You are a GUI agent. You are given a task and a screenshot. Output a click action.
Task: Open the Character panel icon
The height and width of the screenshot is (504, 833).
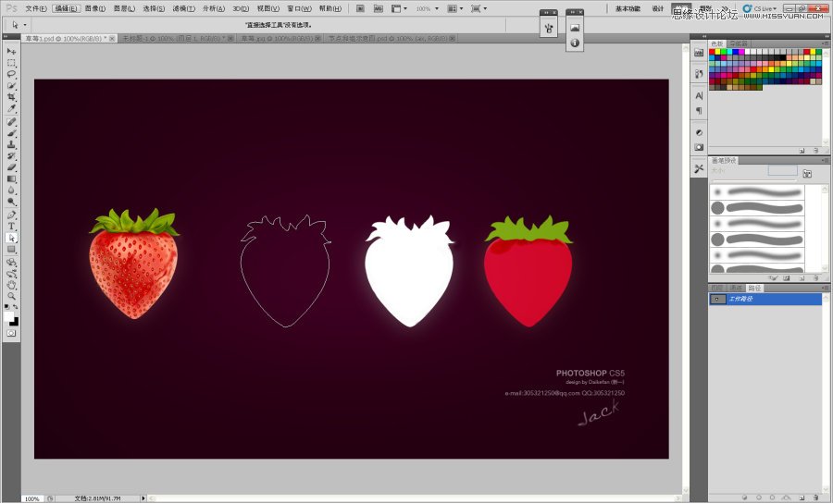(x=699, y=95)
